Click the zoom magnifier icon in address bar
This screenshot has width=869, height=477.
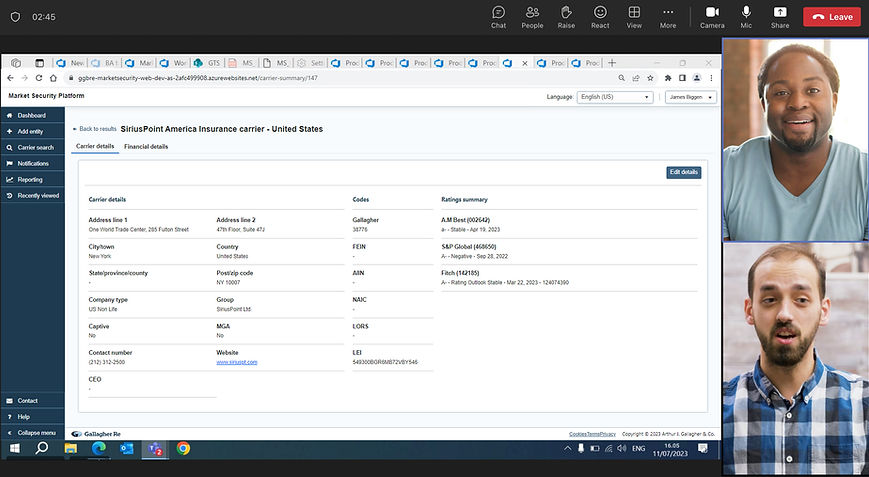[x=622, y=78]
